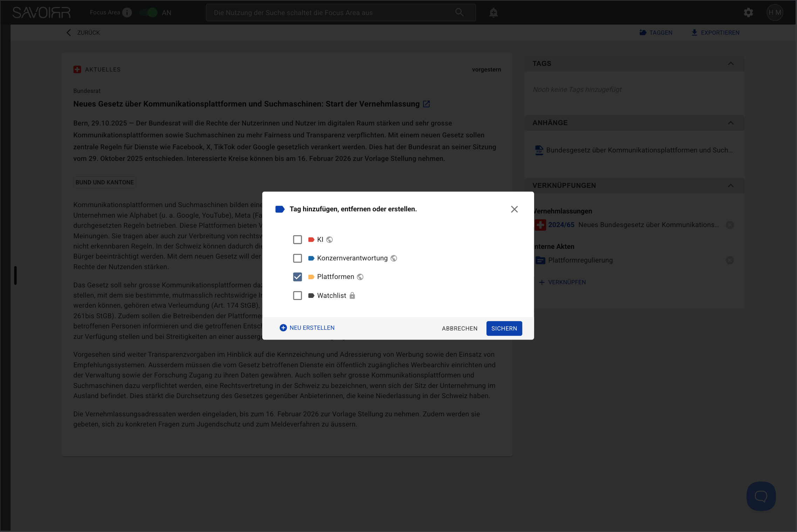Viewport: 797px width, 532px height.
Task: Open the chat support bubble
Action: (x=761, y=496)
